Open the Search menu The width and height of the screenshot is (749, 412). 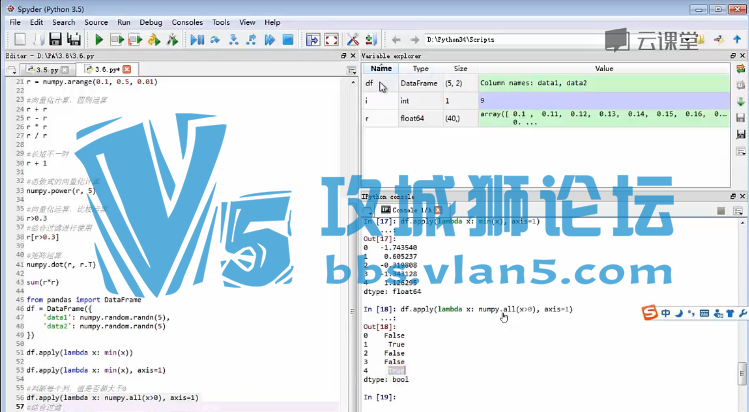[x=64, y=22]
